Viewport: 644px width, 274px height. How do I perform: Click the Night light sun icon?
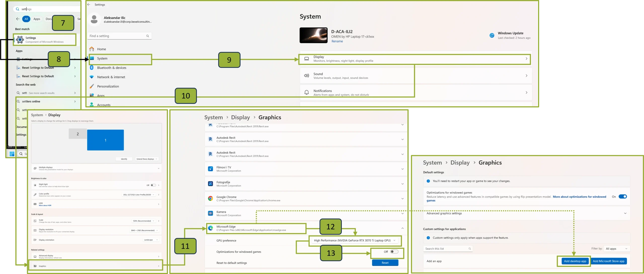coord(35,185)
